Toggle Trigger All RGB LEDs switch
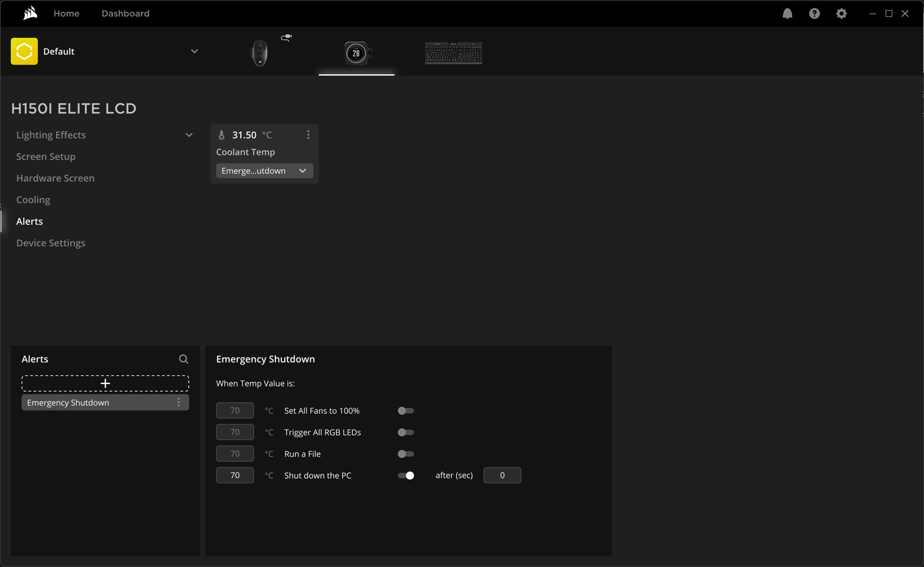The image size is (924, 567). [406, 432]
